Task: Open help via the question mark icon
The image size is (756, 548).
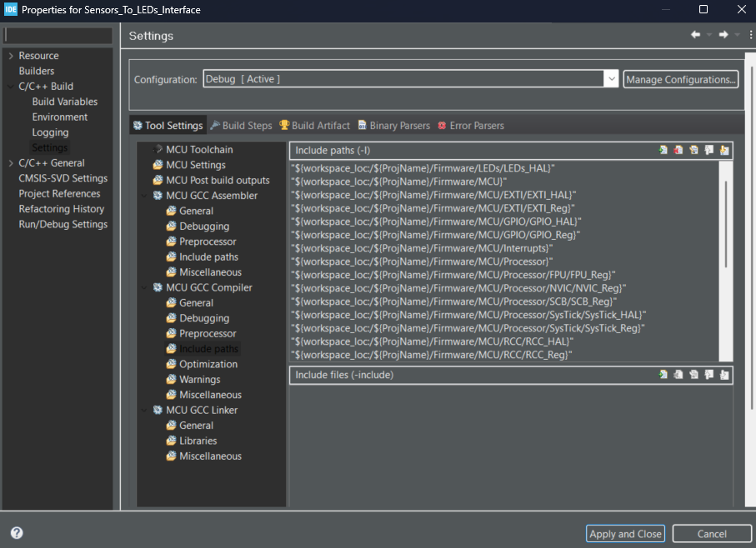Action: [18, 533]
